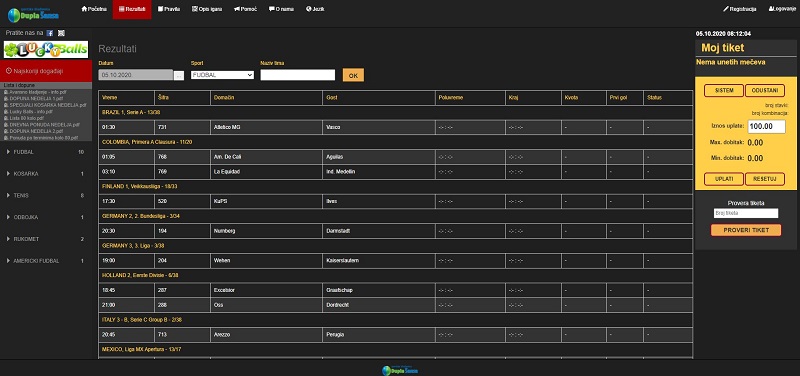This screenshot has width=800, height=376.
Task: Click the FINLAND 1, Veikkausliiga row
Action: (395, 187)
